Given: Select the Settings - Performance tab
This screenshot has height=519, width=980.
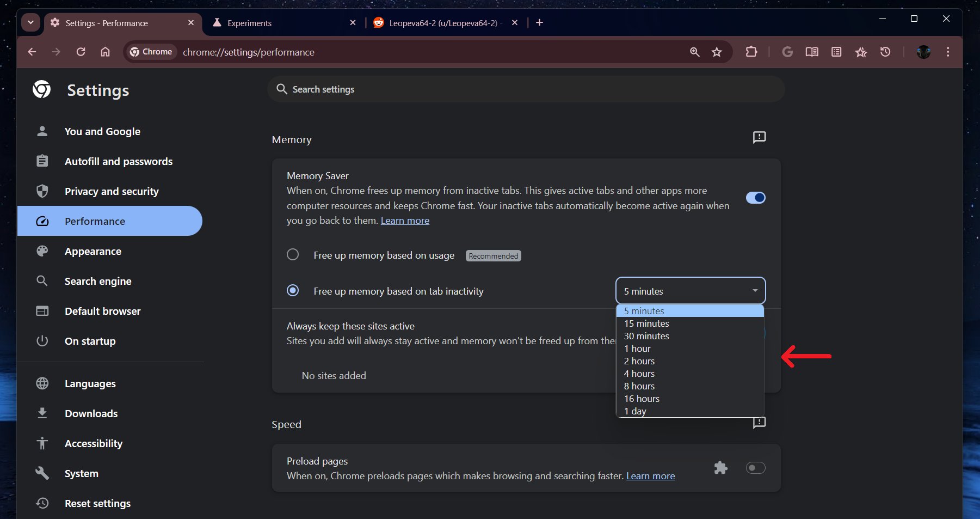Looking at the screenshot, I should pos(122,23).
